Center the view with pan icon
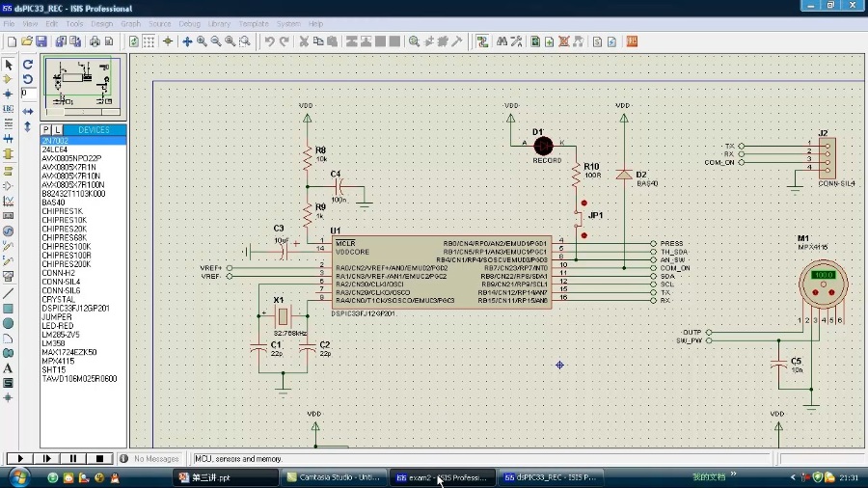Viewport: 868px width, 488px height. 187,41
